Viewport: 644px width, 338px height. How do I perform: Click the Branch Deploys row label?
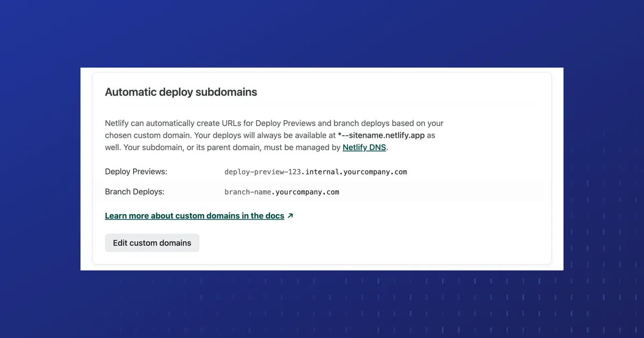[x=134, y=191]
